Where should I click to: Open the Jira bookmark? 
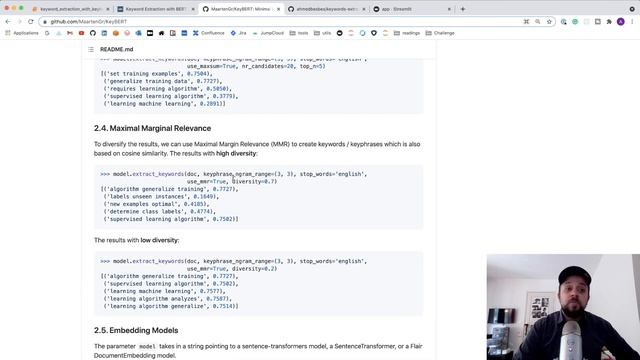(x=238, y=33)
